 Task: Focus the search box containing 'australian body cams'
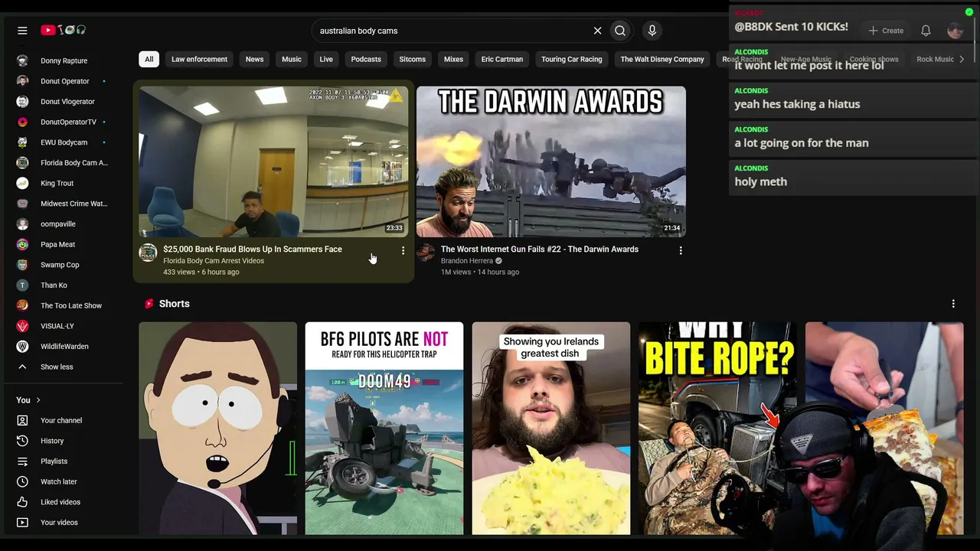tap(452, 31)
